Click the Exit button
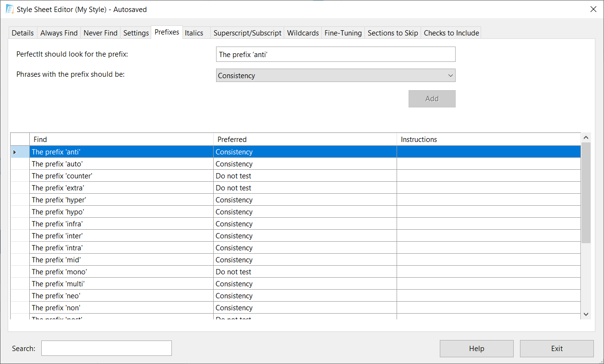Viewport: 604px width, 364px height. click(557, 349)
